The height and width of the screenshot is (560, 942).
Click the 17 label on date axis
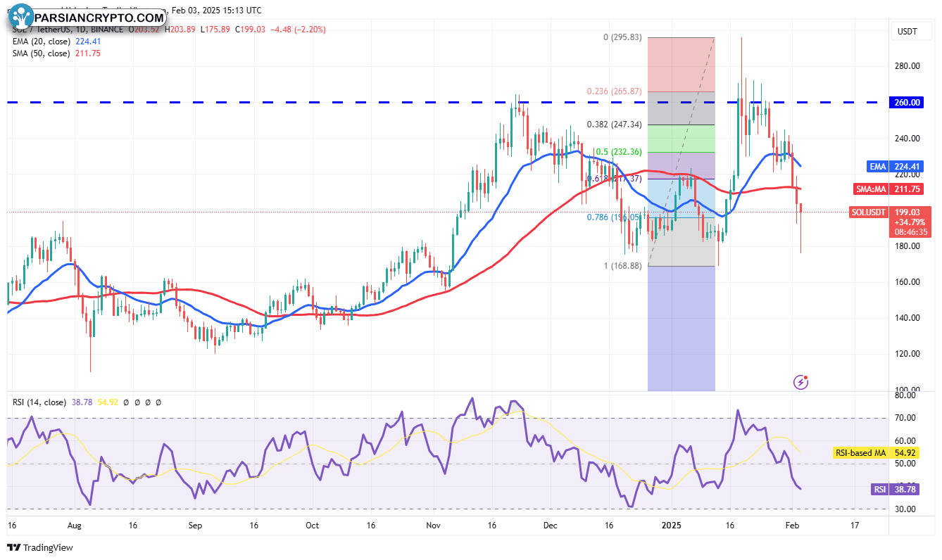tap(855, 526)
